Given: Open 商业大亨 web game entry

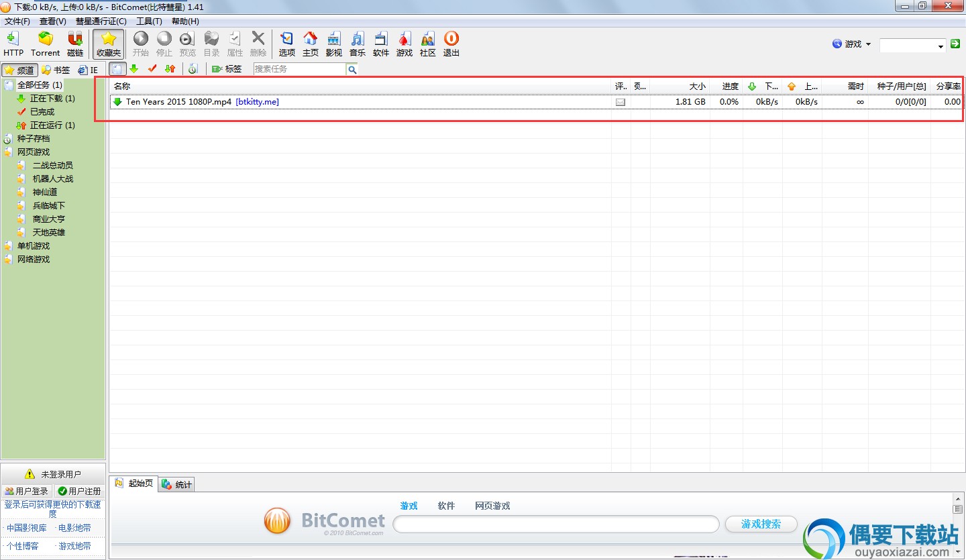Looking at the screenshot, I should click(x=49, y=219).
